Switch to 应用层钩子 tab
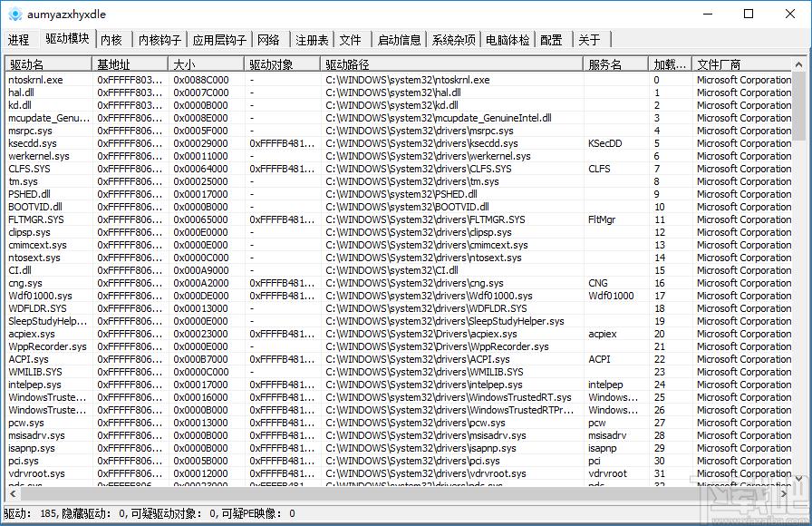The image size is (812, 526). pyautogui.click(x=219, y=40)
